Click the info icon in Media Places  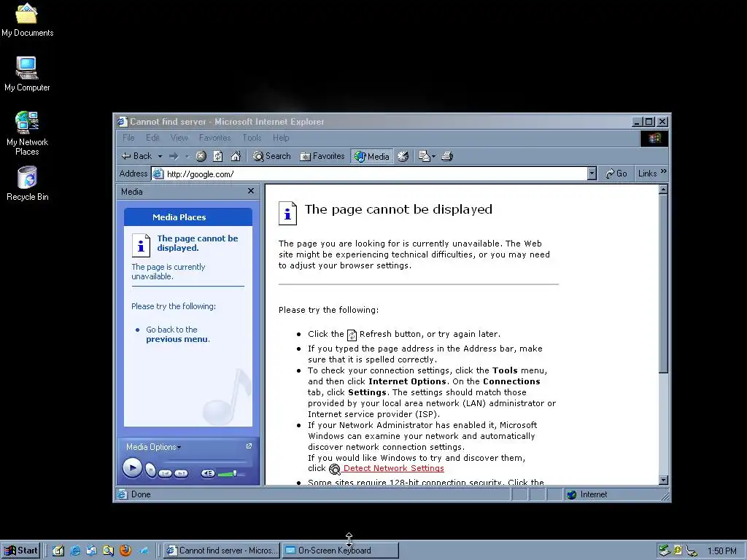[x=141, y=245]
